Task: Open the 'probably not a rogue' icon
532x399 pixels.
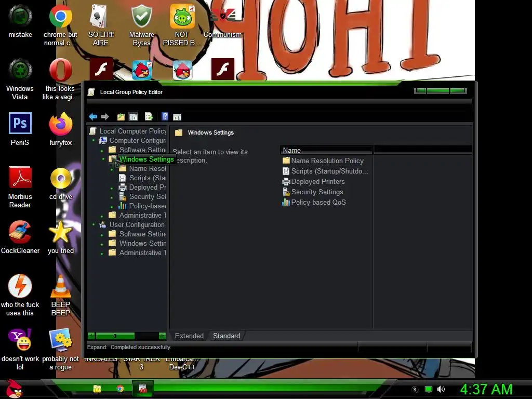Action: point(60,349)
